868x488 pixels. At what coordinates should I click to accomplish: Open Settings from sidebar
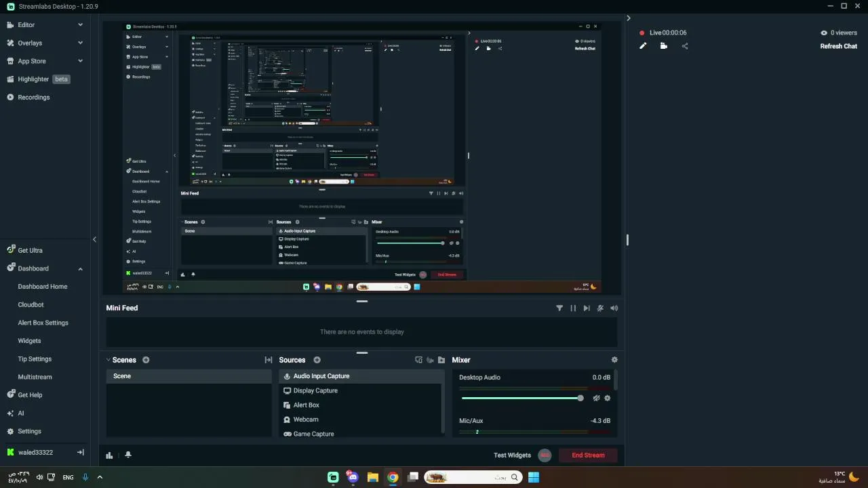(x=29, y=432)
